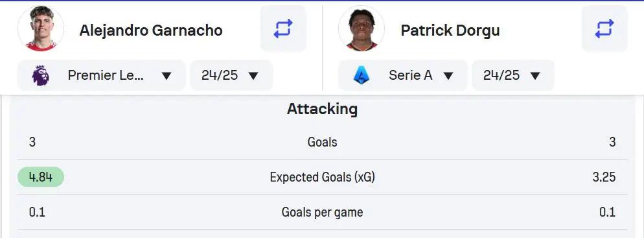
Task: Click the Attacking section heading
Action: tap(322, 109)
